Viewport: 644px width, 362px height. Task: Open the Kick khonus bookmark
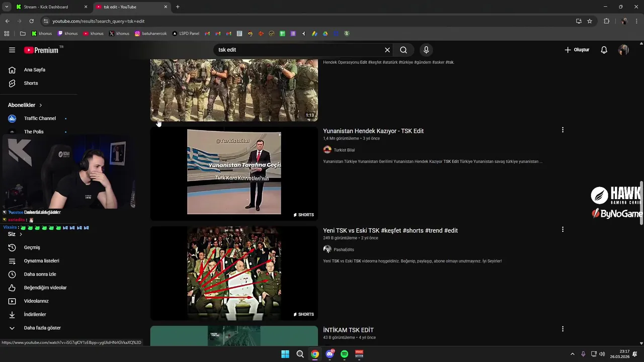(x=42, y=34)
